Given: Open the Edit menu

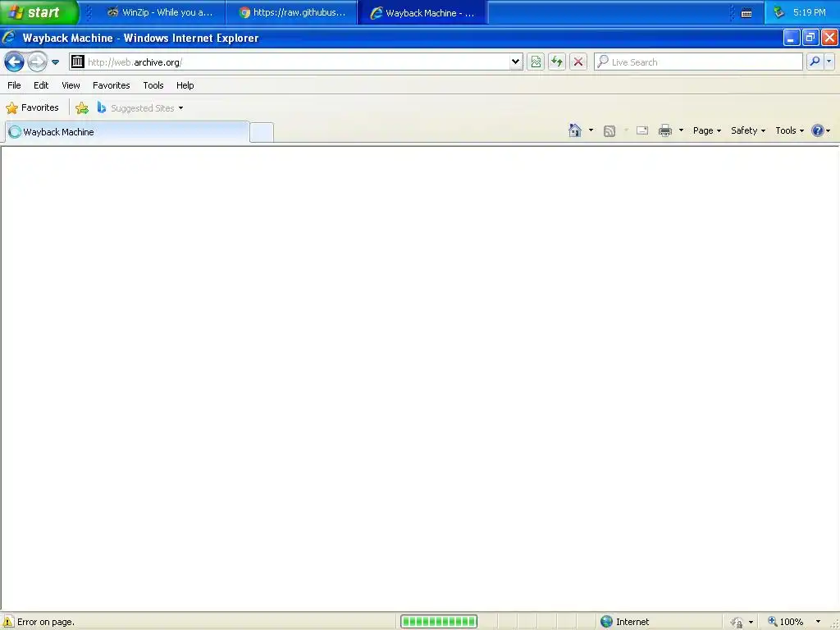Looking at the screenshot, I should 41,85.
